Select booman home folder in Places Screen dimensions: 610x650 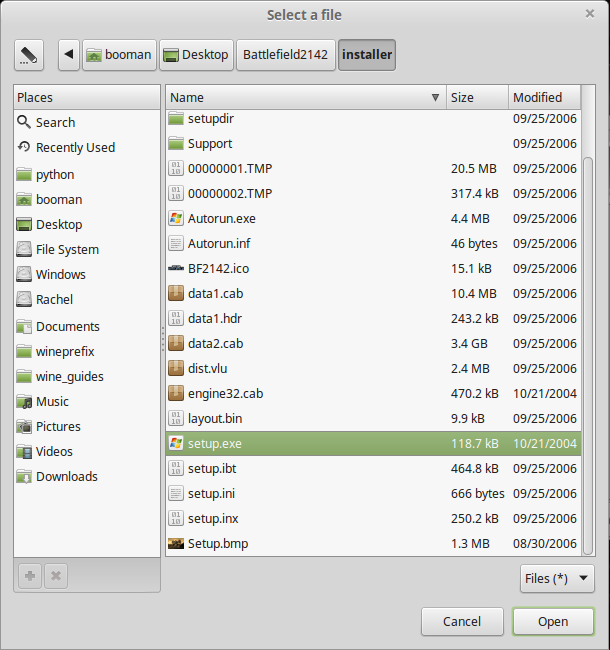point(87,199)
